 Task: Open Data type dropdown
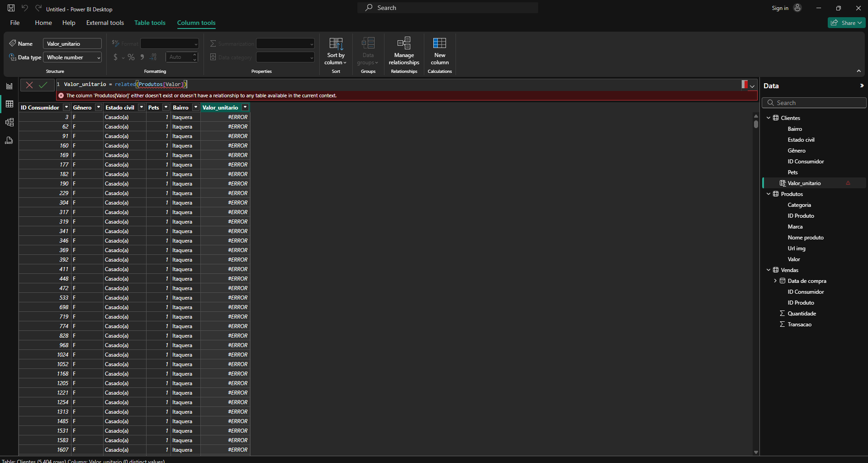coord(72,57)
